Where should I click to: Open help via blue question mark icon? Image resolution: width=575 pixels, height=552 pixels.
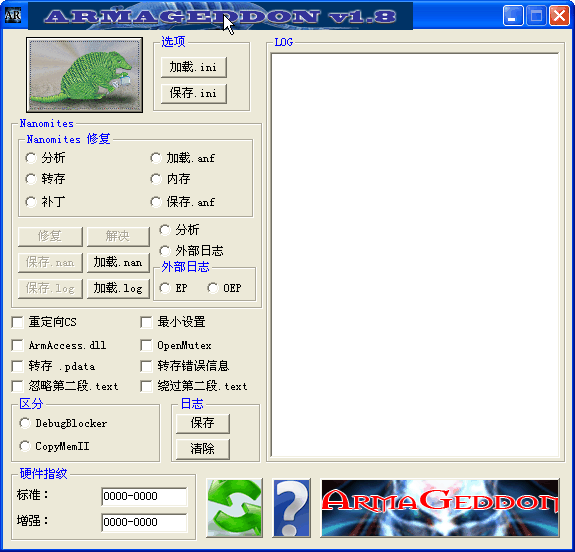tap(292, 508)
